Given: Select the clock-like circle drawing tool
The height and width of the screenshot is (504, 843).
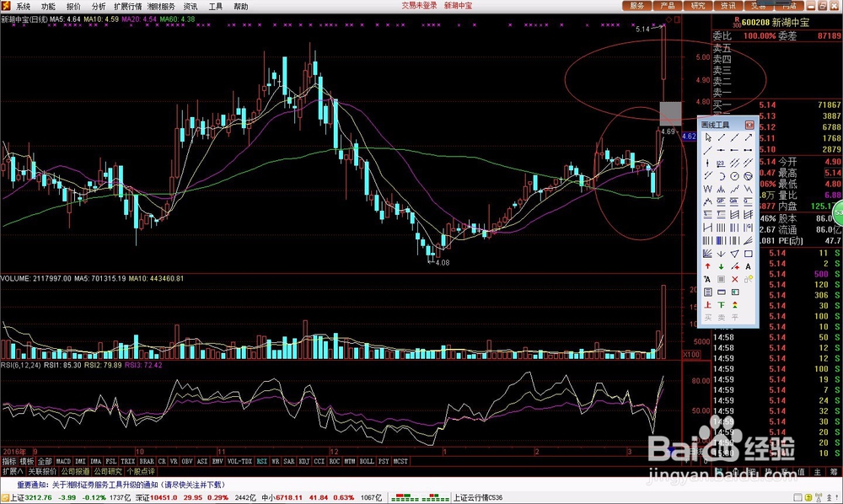Looking at the screenshot, I should (x=734, y=175).
